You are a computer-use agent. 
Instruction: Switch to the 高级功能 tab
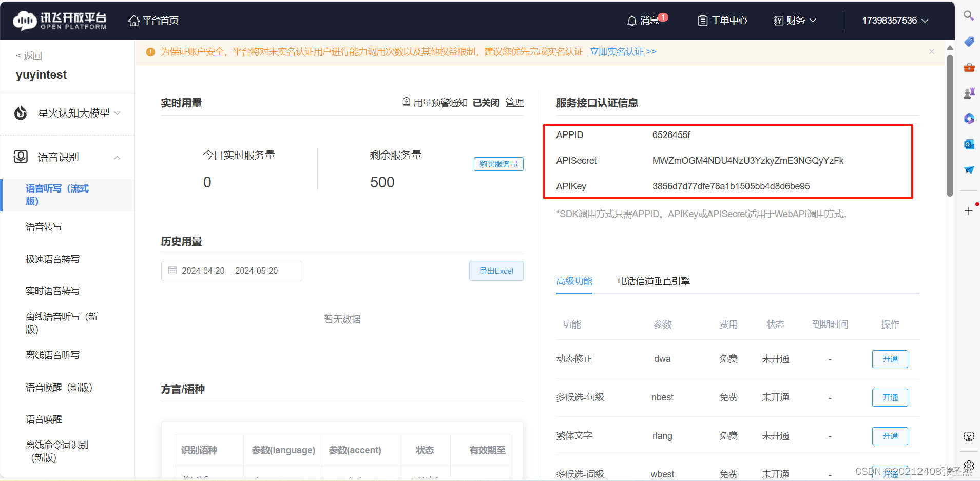coord(574,281)
